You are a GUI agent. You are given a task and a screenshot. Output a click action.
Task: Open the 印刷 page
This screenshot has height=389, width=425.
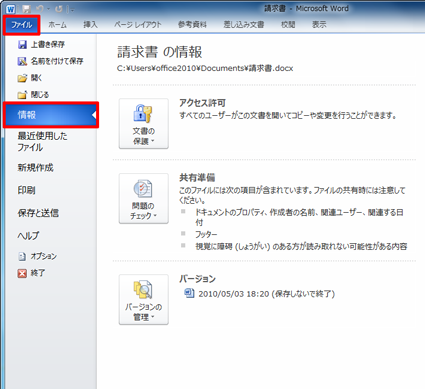[26, 190]
